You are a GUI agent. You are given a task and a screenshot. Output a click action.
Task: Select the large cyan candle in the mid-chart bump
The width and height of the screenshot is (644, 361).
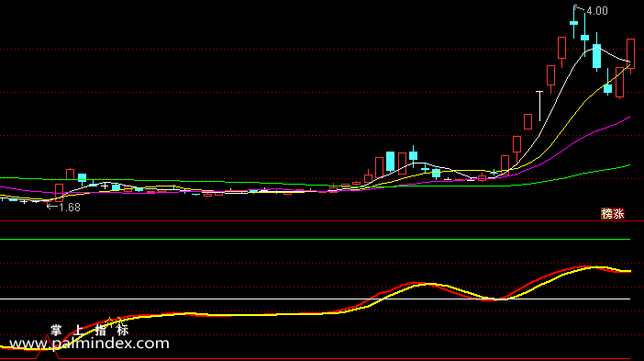click(x=390, y=162)
